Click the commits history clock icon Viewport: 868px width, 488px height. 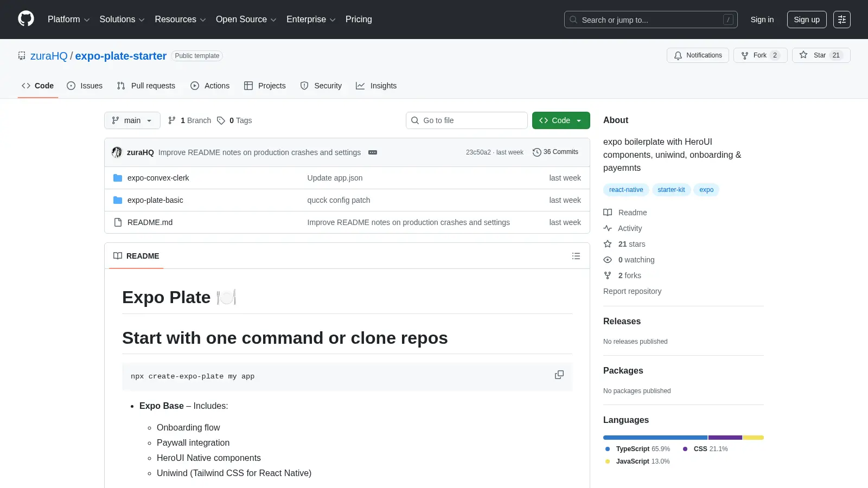pyautogui.click(x=537, y=152)
